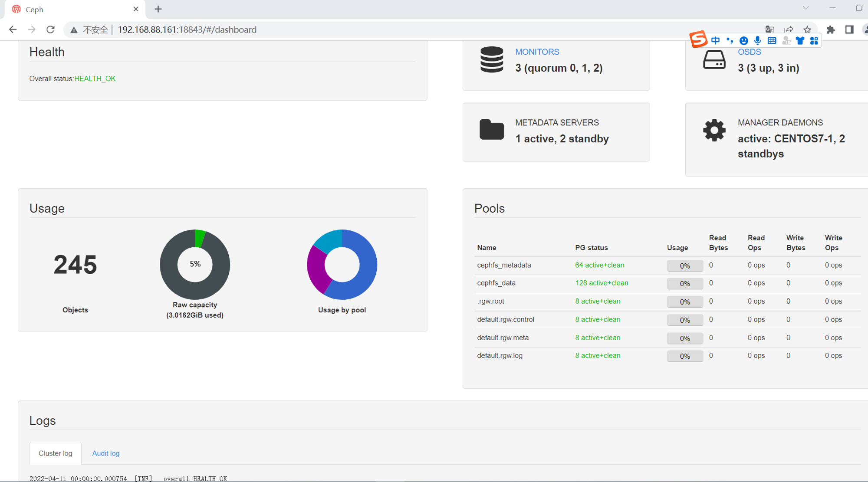
Task: Open the tab search dropdown chevron
Action: click(806, 8)
